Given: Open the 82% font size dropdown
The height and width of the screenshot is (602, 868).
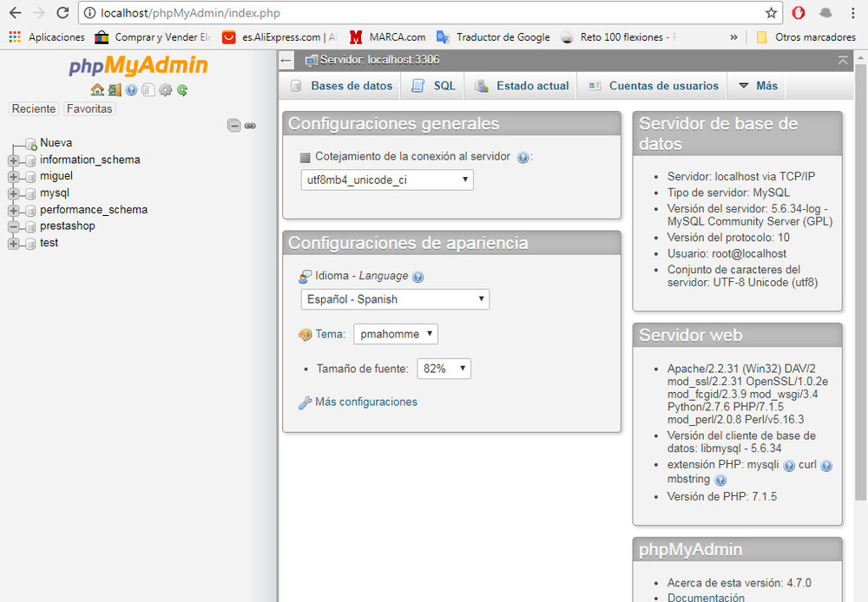Looking at the screenshot, I should (444, 369).
